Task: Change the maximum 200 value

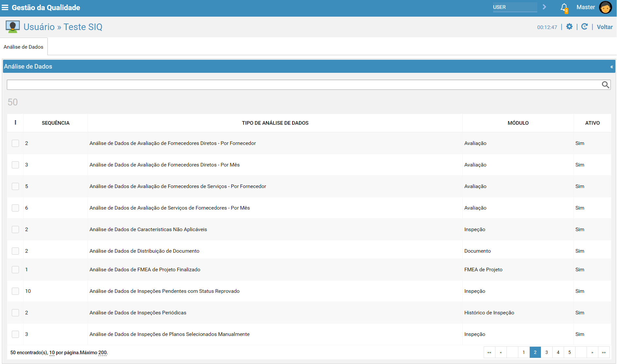Action: click(x=102, y=353)
